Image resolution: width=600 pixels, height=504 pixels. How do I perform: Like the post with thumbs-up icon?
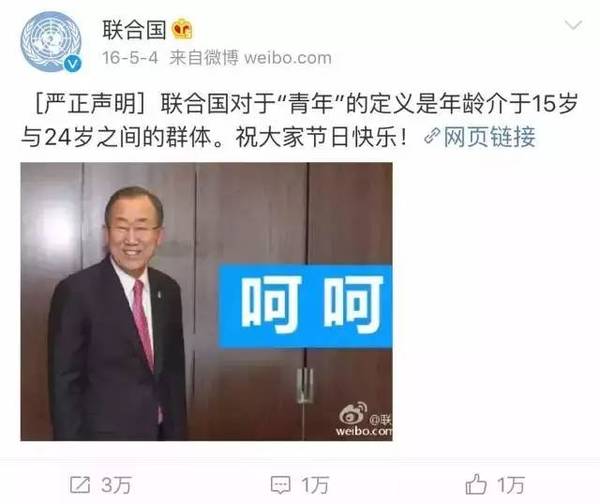[476, 484]
